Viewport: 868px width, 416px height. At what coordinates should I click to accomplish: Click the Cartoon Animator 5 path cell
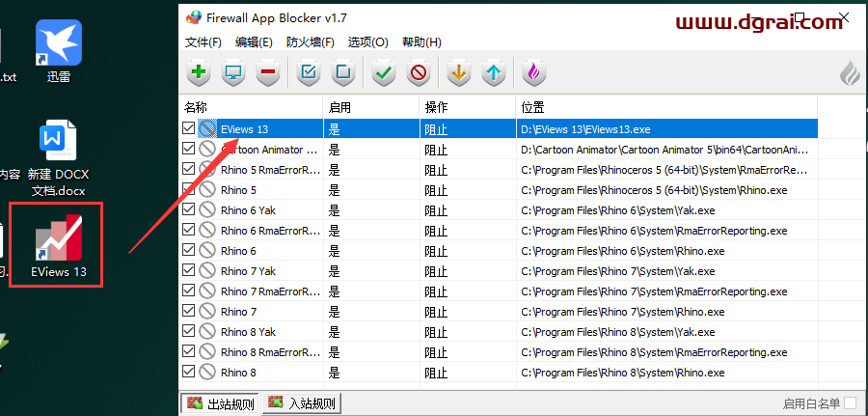pos(665,150)
